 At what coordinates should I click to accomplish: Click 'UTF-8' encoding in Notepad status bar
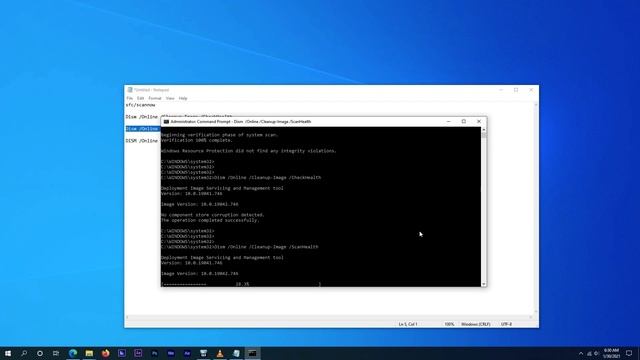(x=507, y=324)
